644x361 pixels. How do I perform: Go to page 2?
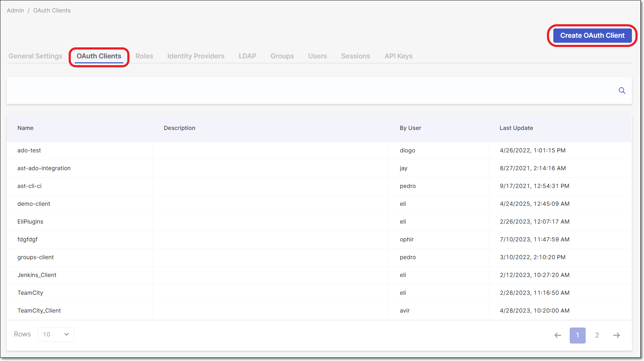(597, 335)
